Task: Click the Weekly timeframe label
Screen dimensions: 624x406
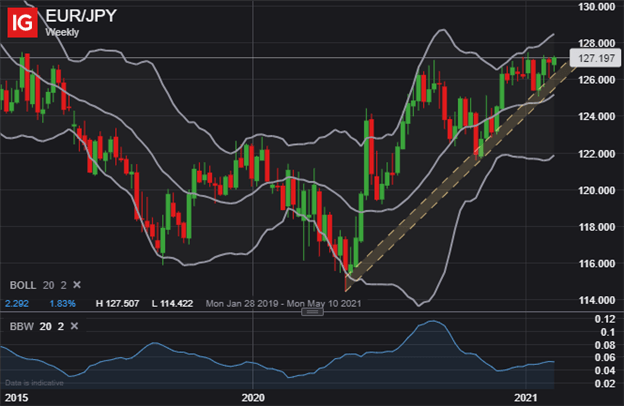Action: point(62,32)
